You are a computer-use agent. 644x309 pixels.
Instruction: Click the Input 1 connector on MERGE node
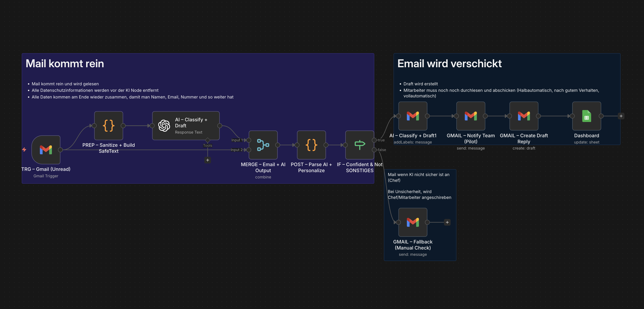[x=249, y=140]
